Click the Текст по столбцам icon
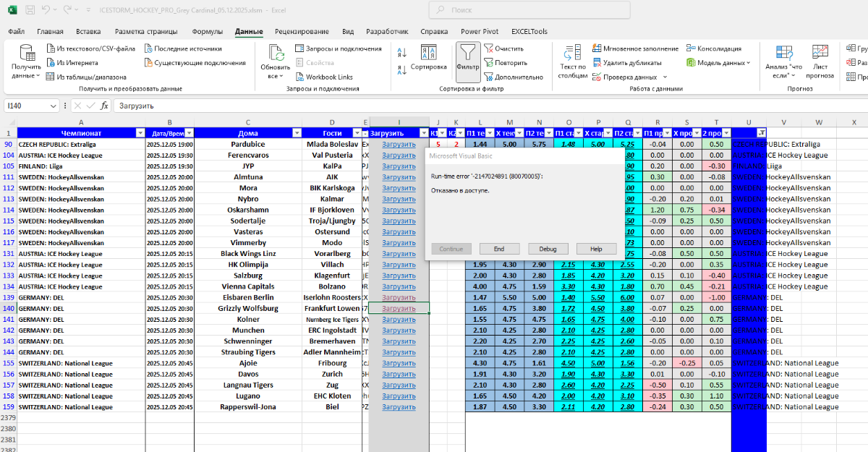This screenshot has width=868, height=452. pos(573,53)
